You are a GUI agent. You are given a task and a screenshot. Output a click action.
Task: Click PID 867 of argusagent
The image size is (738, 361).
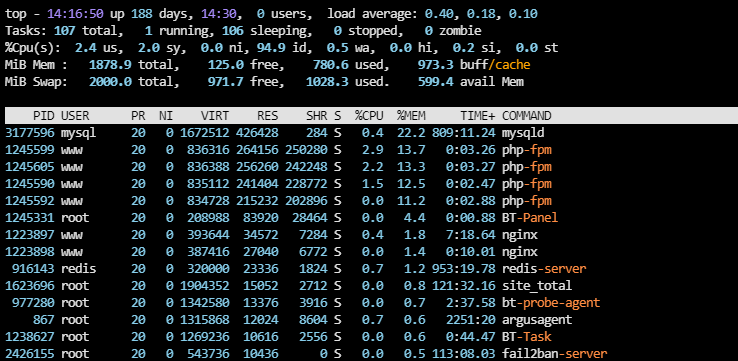click(x=43, y=320)
